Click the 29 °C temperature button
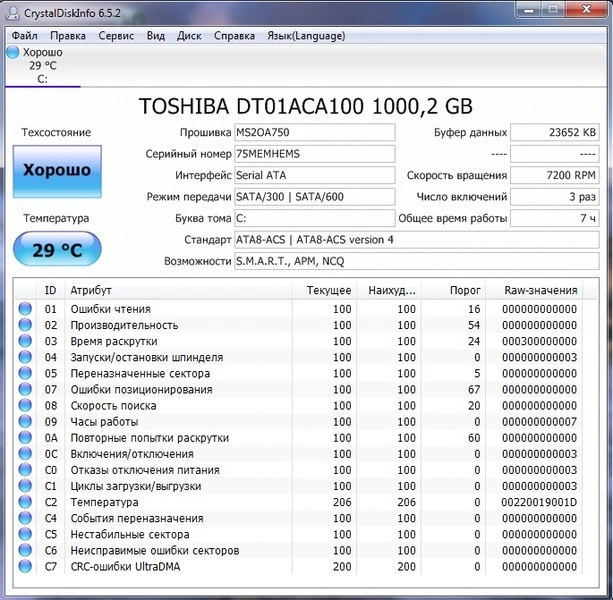The image size is (613, 600). pyautogui.click(x=57, y=250)
